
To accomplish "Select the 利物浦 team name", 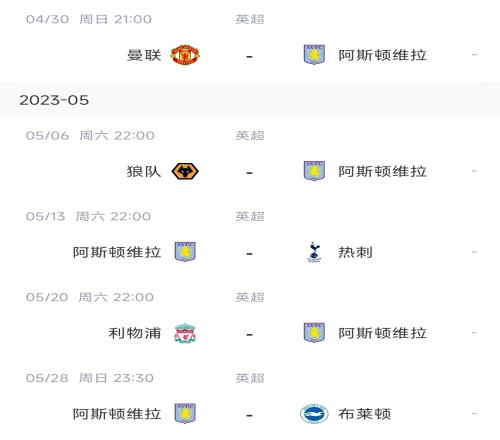I will pyautogui.click(x=135, y=333).
